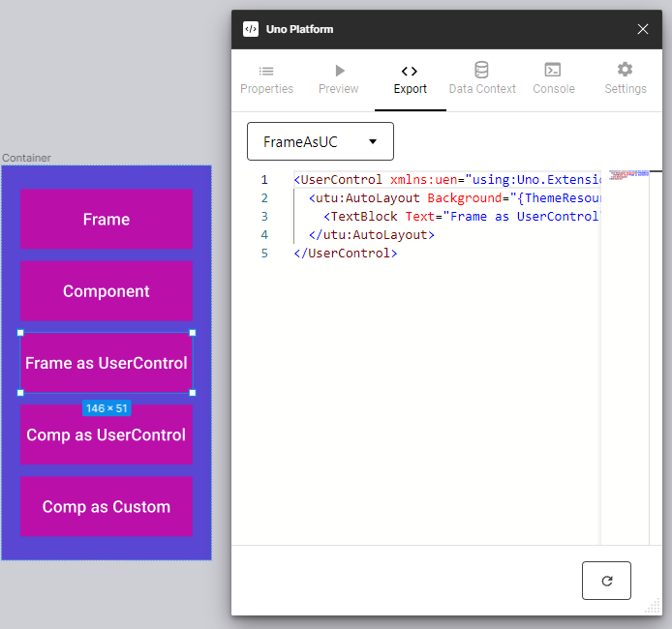
Task: Select the Preview play icon
Action: [339, 71]
